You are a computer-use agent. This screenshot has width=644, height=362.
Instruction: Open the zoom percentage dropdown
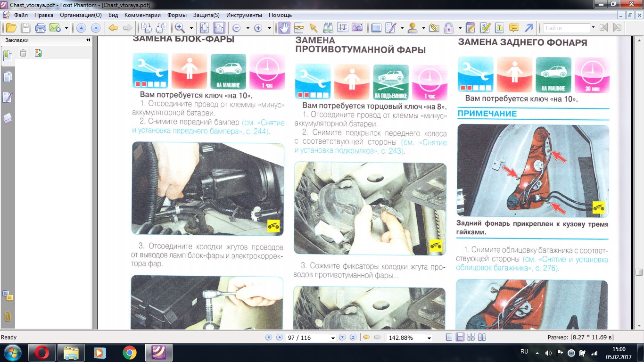pos(429,338)
